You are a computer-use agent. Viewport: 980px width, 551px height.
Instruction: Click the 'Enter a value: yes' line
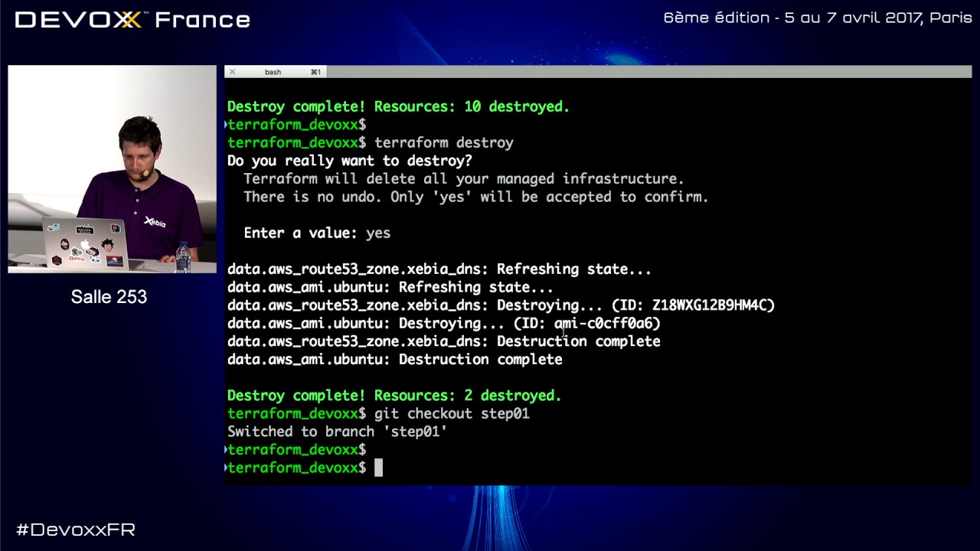(x=317, y=233)
